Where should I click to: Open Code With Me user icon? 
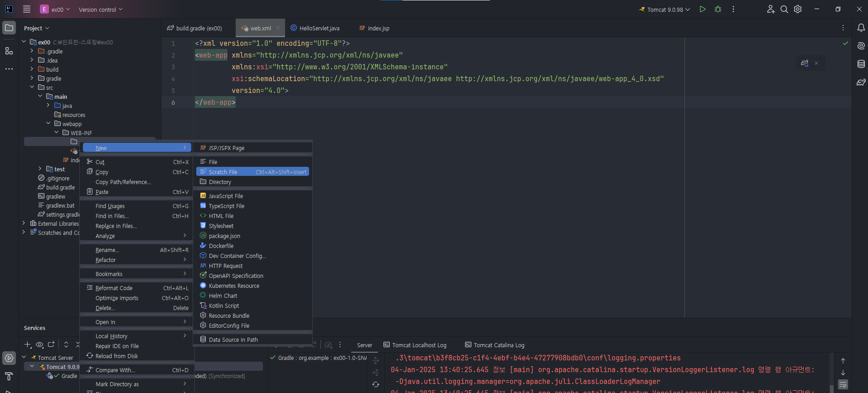(771, 9)
